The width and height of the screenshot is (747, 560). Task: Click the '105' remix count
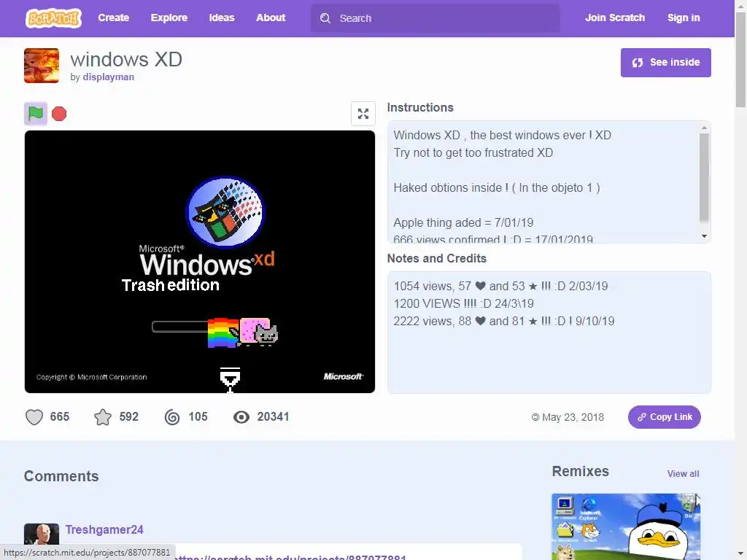198,416
